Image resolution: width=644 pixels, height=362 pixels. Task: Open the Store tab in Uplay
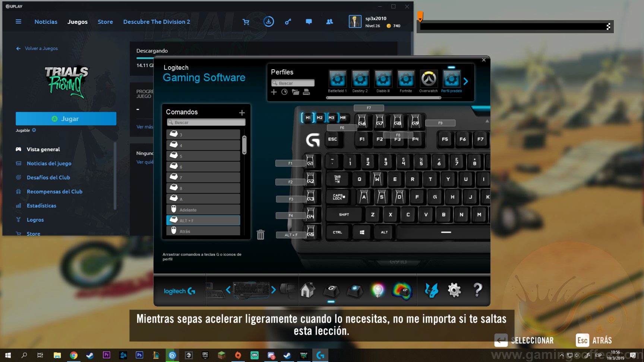click(105, 22)
